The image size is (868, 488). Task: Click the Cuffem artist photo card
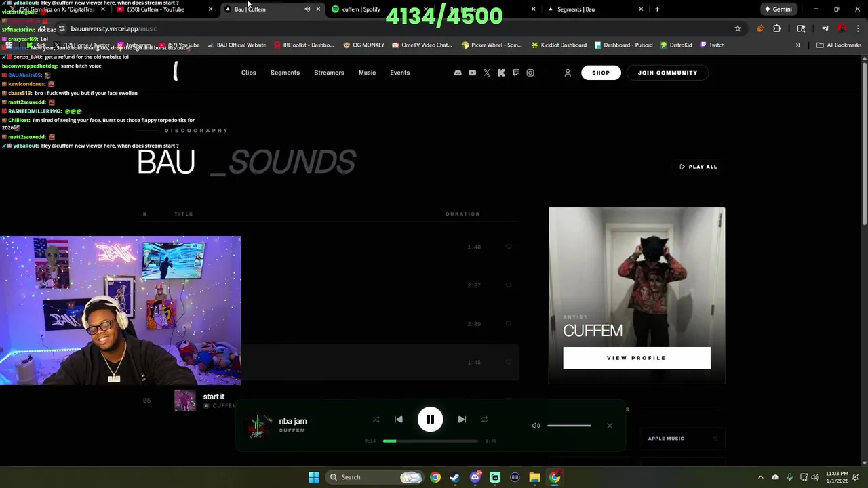coord(637,296)
